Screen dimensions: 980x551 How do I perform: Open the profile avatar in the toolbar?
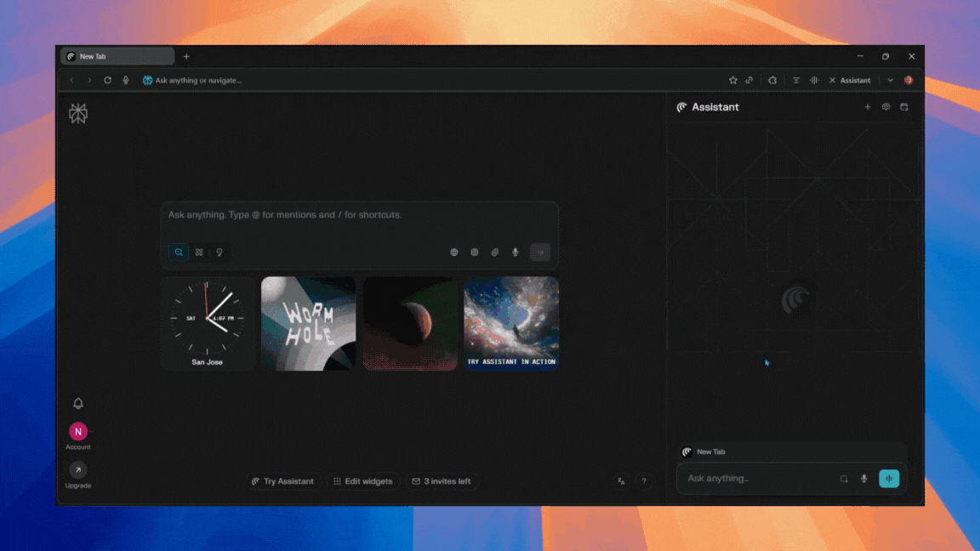[909, 81]
